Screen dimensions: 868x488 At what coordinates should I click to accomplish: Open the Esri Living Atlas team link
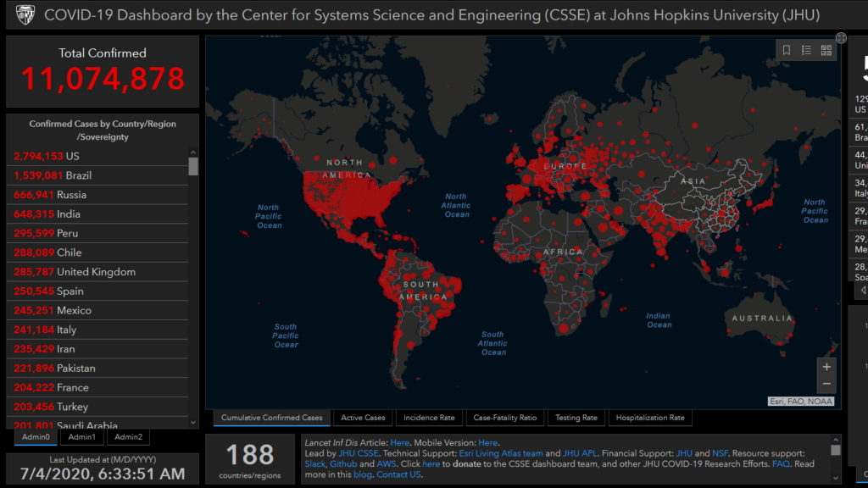(x=501, y=454)
